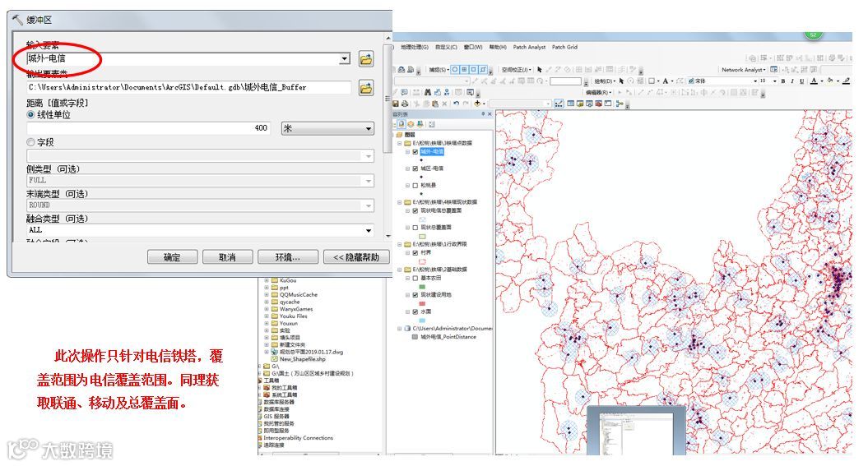Click the 环境... button
Viewport: 868px width, 466px height.
288,257
